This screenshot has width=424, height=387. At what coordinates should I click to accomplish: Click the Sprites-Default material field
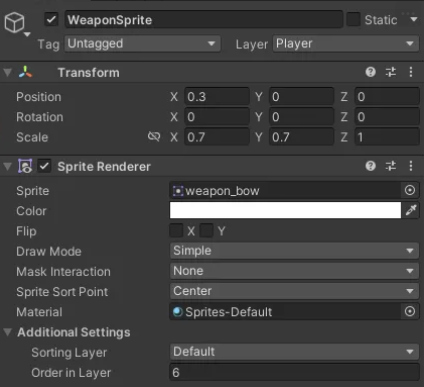coord(285,312)
